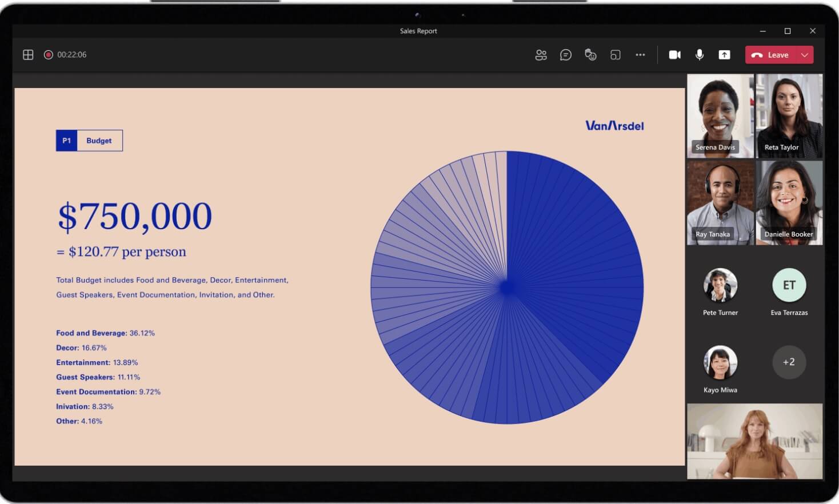Image resolution: width=839 pixels, height=504 pixels.
Task: Select the P1 label on slide
Action: coord(66,141)
